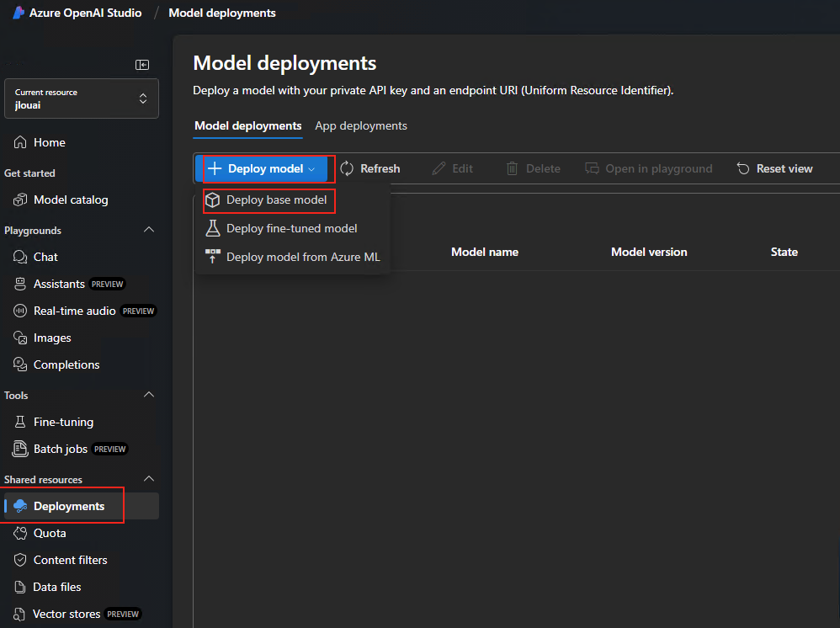Collapse the Playgrounds section chevron
This screenshot has height=628, width=840.
tap(149, 230)
